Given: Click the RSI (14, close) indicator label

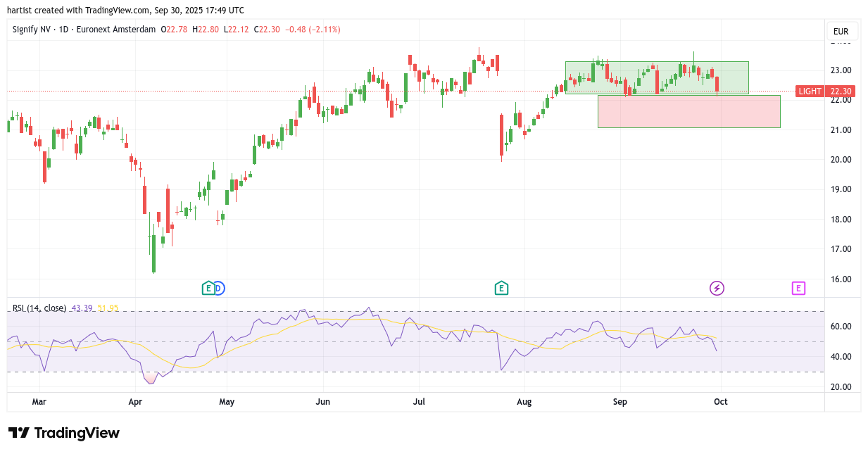Looking at the screenshot, I should pos(39,308).
